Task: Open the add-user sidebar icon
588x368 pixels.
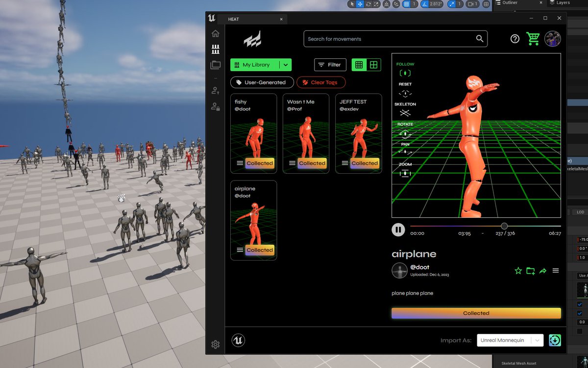Action: [x=215, y=90]
